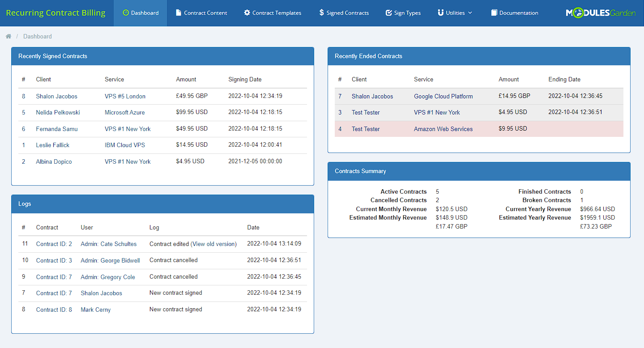This screenshot has width=644, height=348.
Task: Click the Sign Types checkmark icon
Action: [x=388, y=13]
